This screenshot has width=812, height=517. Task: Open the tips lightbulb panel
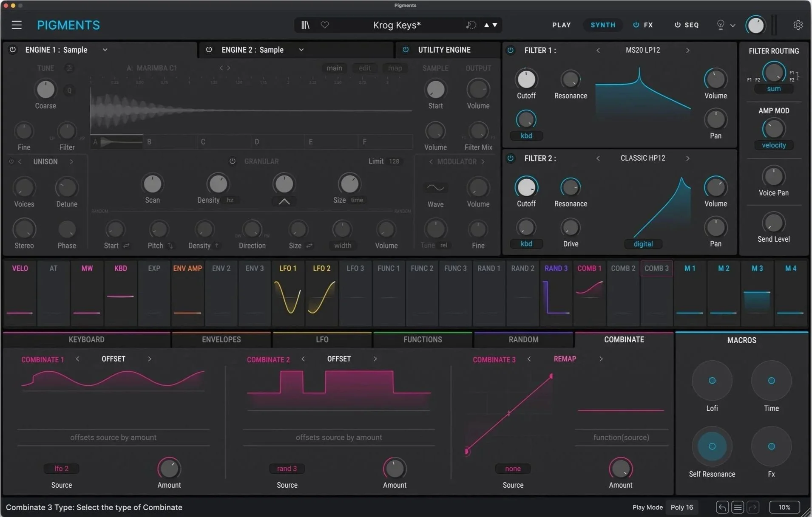tap(720, 25)
